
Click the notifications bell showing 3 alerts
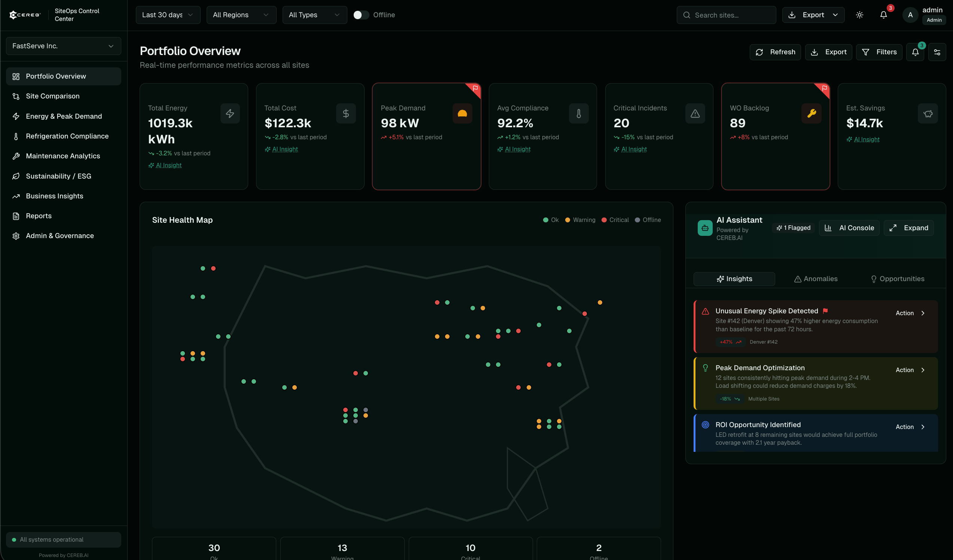tap(884, 15)
